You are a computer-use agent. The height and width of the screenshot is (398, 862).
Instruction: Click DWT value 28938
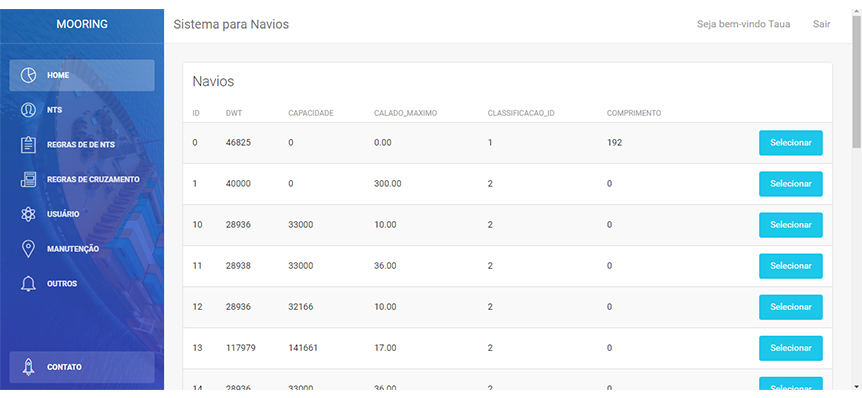coord(238,266)
